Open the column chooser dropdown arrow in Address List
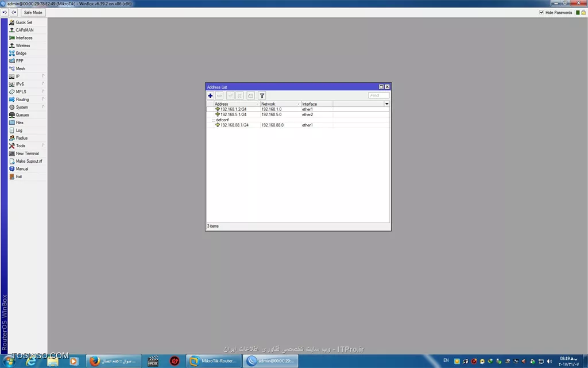This screenshot has height=368, width=588. tap(386, 104)
